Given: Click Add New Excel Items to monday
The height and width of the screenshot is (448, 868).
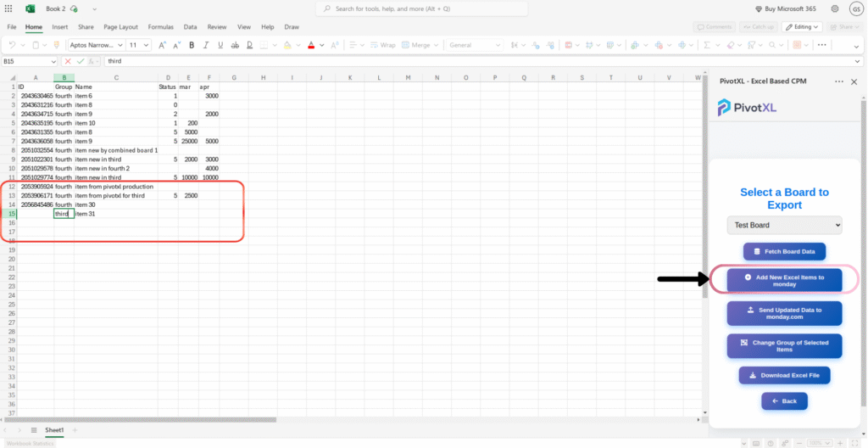Looking at the screenshot, I should click(784, 281).
